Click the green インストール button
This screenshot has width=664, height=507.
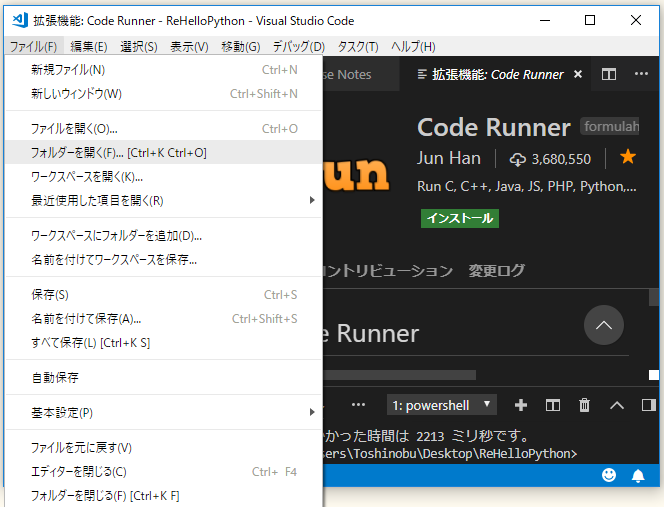(x=459, y=218)
